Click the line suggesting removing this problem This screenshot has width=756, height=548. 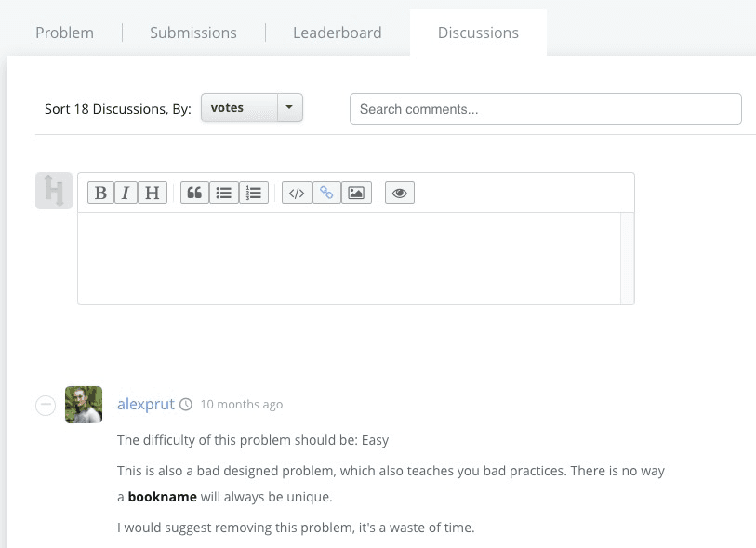pos(296,528)
